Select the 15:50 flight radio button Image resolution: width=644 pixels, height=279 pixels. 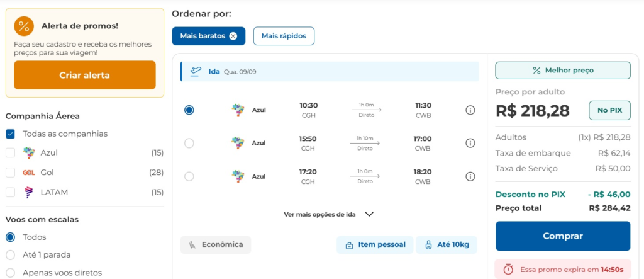[x=189, y=143]
